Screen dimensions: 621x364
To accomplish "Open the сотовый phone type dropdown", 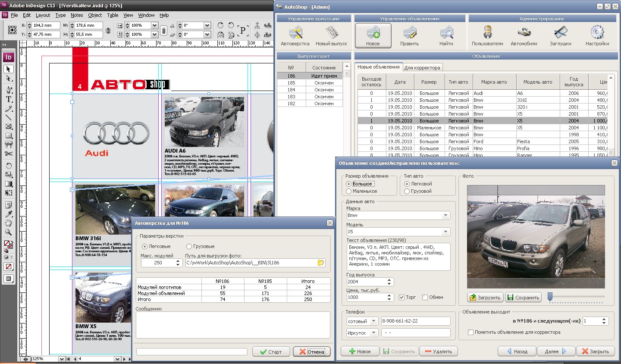I will pyautogui.click(x=373, y=321).
